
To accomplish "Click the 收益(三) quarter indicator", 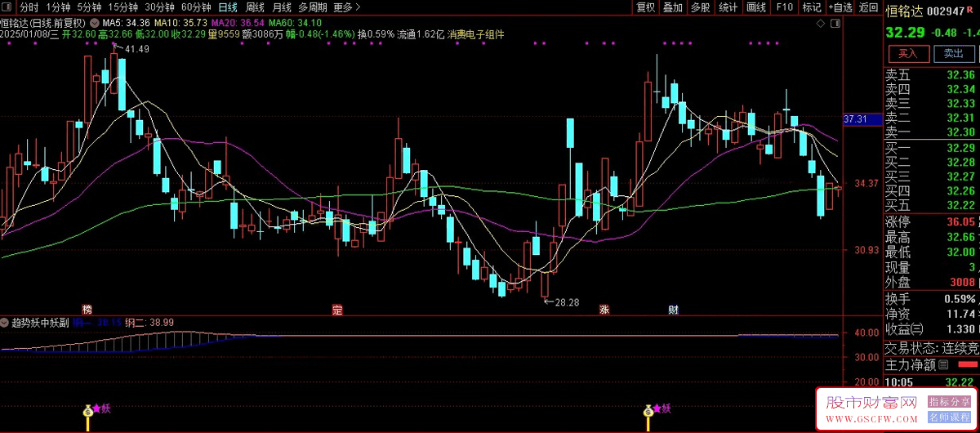I will tap(903, 329).
